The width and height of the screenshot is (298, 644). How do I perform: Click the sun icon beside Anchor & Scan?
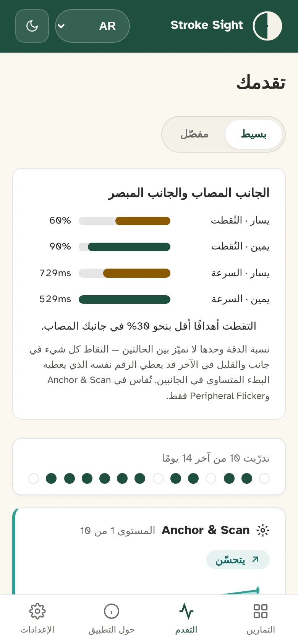coord(263,530)
